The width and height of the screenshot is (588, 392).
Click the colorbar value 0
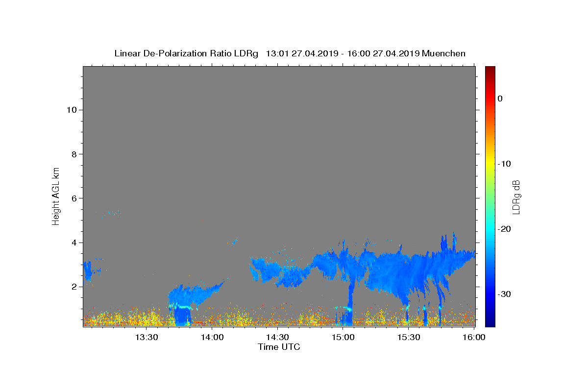(500, 98)
